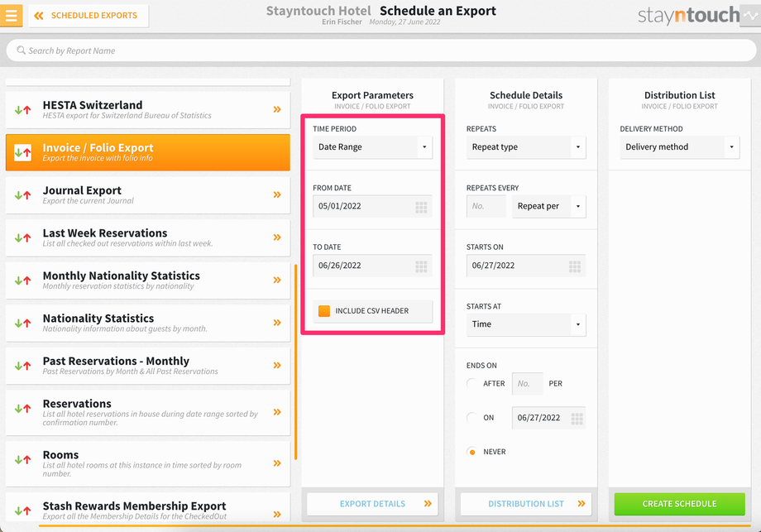Click chevron of Journal Export row
The image size is (761, 532).
[x=277, y=194]
